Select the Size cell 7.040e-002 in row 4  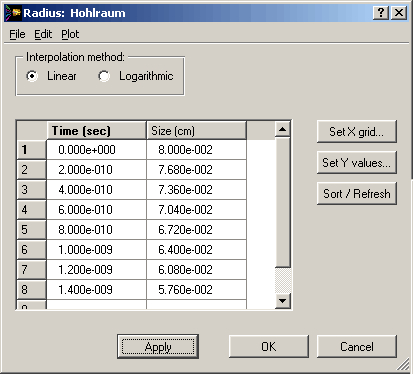196,210
